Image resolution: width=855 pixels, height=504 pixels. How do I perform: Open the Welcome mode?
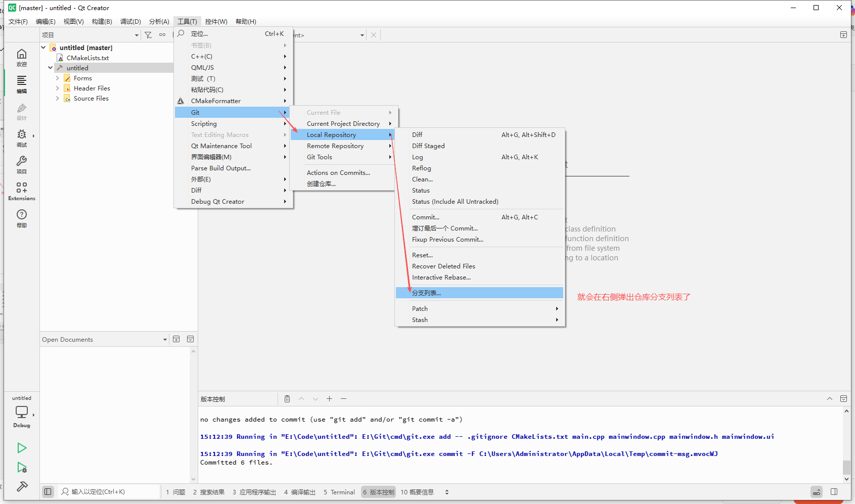tap(22, 58)
